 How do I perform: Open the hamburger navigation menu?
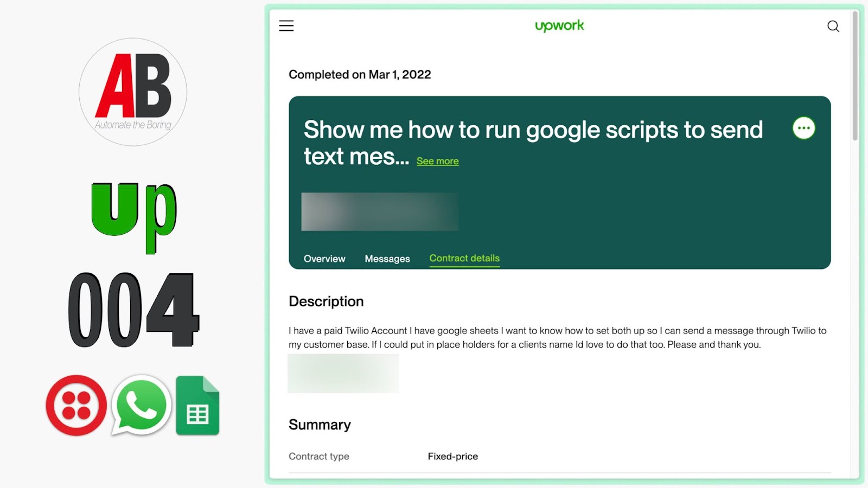coord(286,25)
